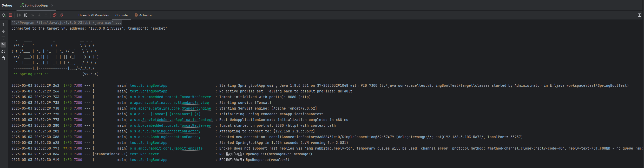Mute all breakpoints
This screenshot has height=168, width=644.
click(61, 15)
